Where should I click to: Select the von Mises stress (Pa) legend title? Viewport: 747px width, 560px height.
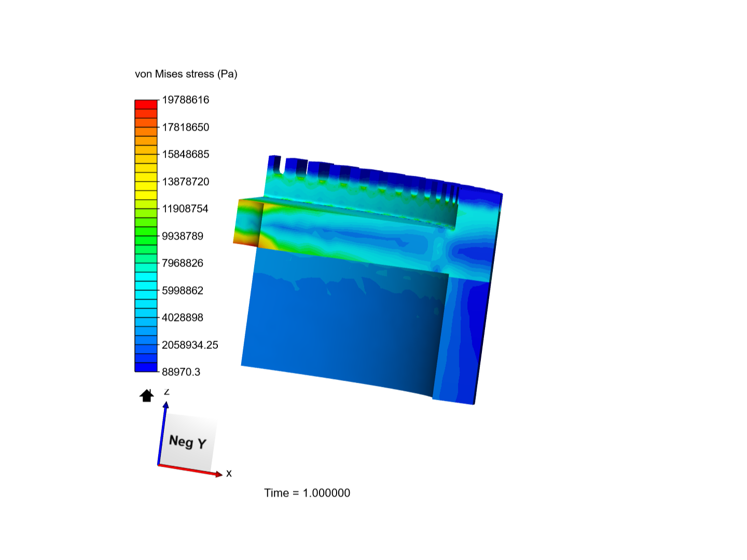(186, 74)
